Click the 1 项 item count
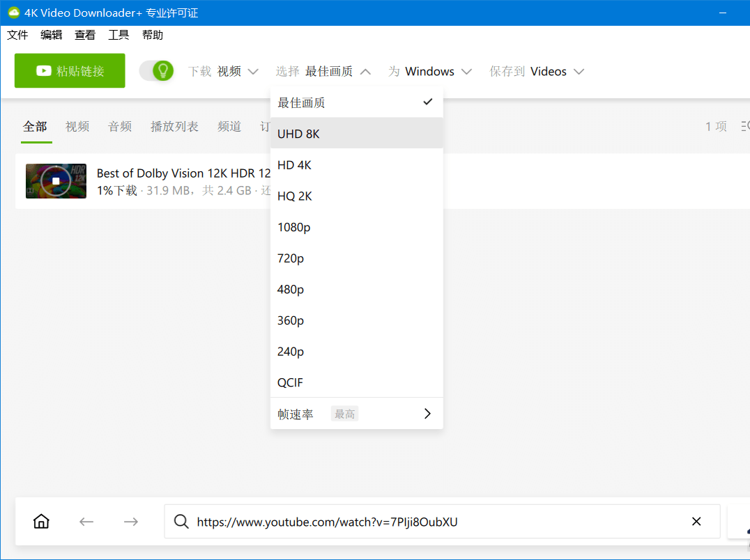The width and height of the screenshot is (750, 560). click(716, 127)
